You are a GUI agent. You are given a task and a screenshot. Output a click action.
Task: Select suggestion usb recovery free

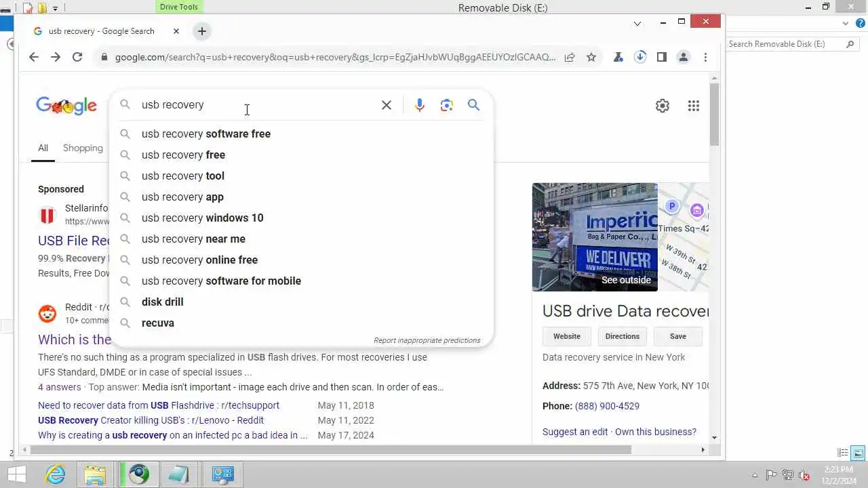pyautogui.click(x=302, y=155)
